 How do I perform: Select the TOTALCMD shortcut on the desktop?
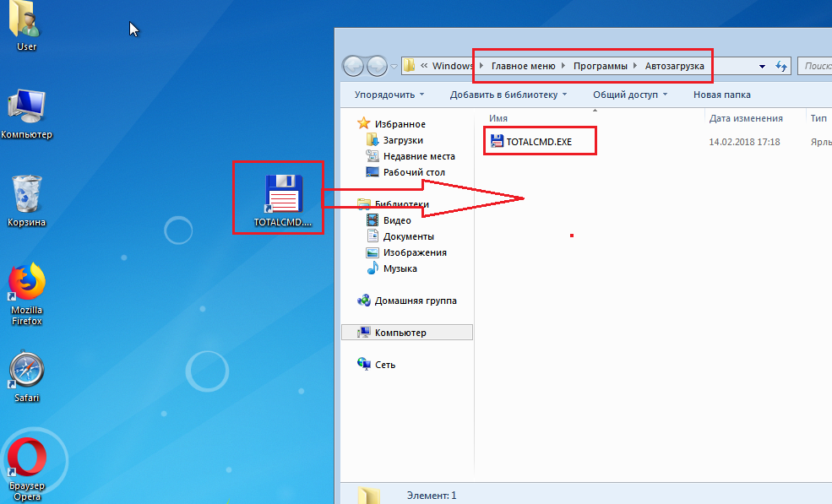tap(283, 201)
